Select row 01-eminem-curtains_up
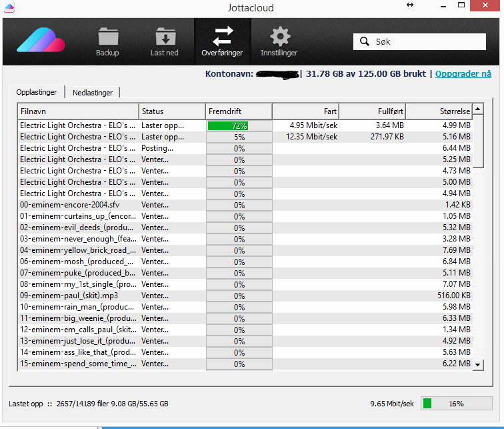The image size is (504, 429). (x=245, y=216)
